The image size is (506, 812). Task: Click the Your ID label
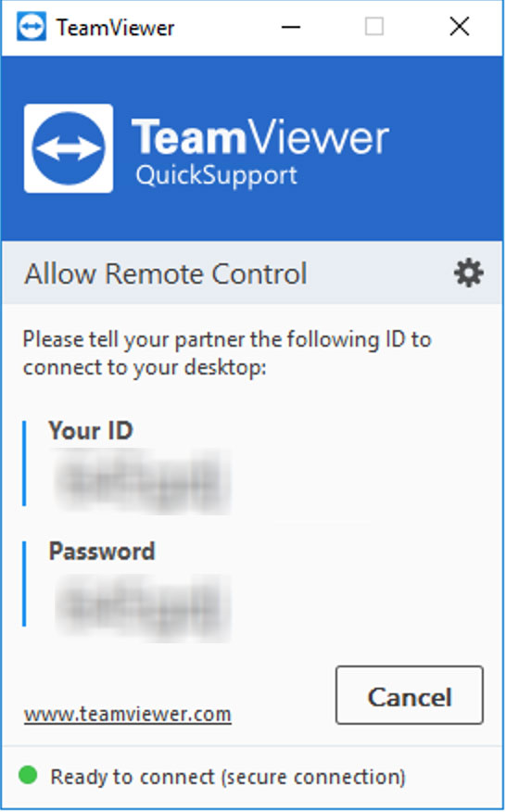[91, 430]
